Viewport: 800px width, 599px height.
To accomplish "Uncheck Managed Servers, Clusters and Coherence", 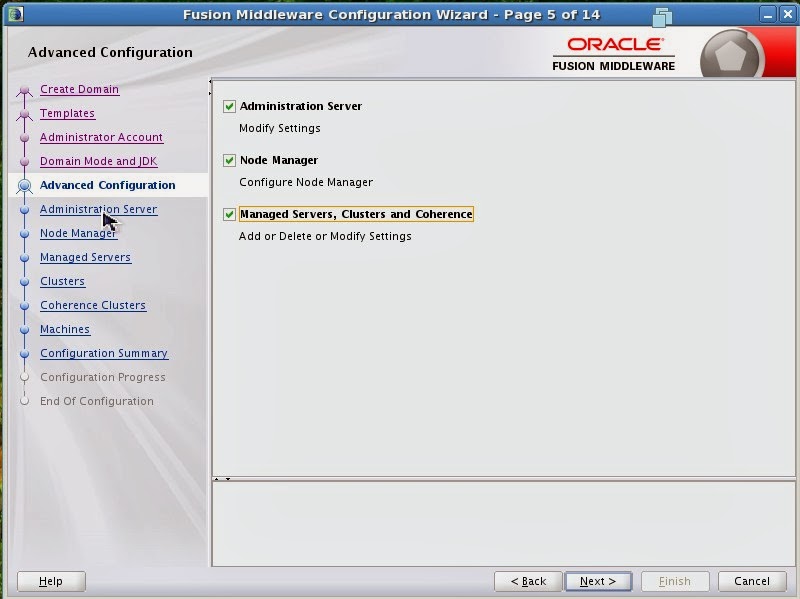I will click(229, 214).
